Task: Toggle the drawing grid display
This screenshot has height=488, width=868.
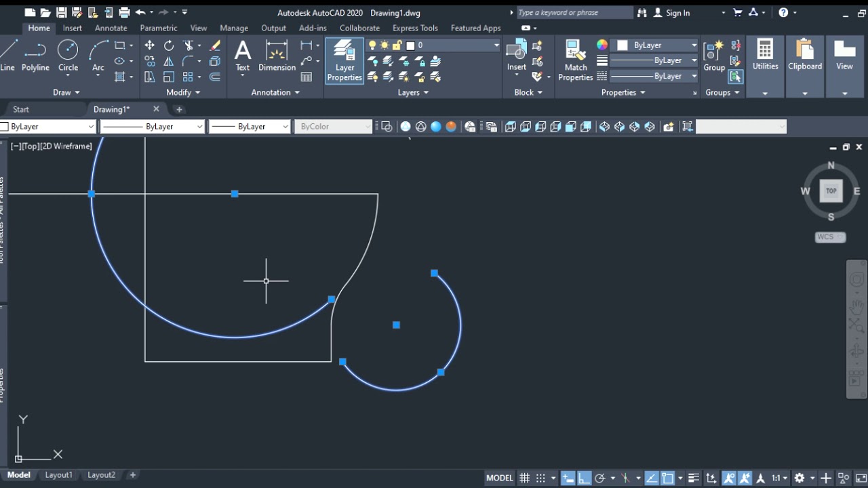Action: point(524,478)
